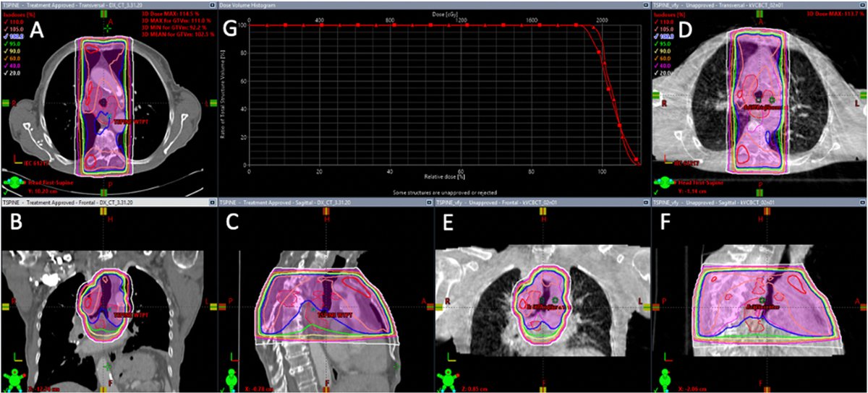Toggle the 105.0 isodose checkbox in panel A
Screen dimensions: 868x393
4,28
